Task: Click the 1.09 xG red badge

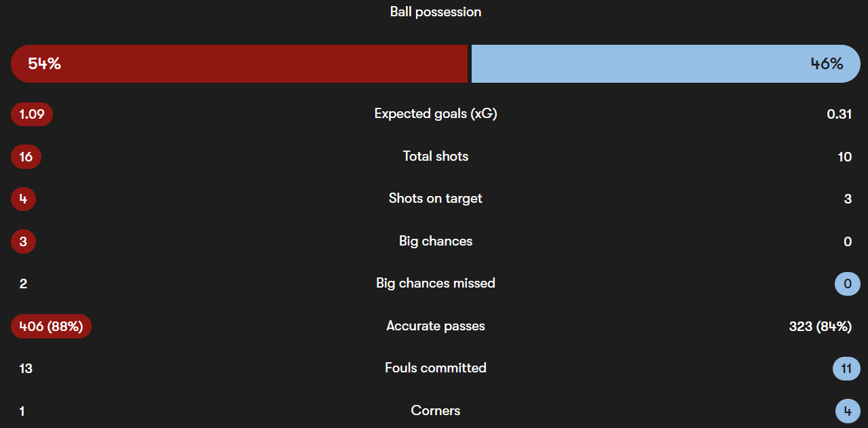Action: click(32, 115)
